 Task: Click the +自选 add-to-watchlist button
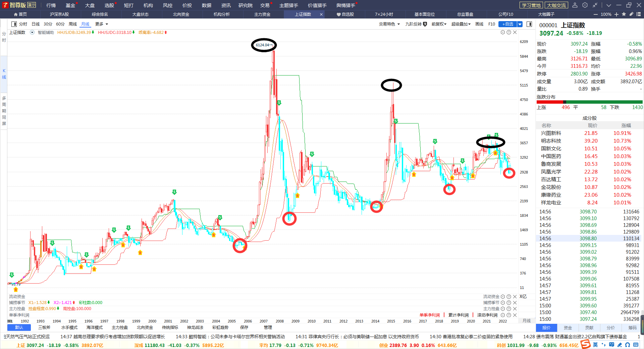(508, 24)
